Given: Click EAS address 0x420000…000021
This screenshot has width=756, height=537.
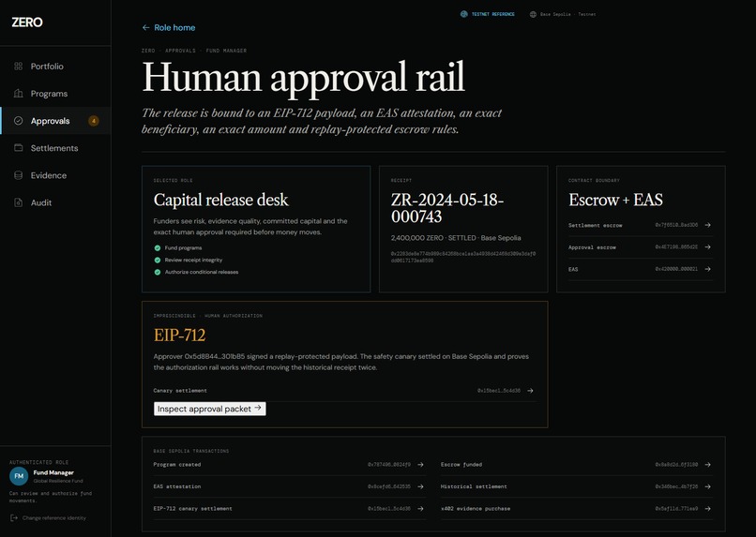Looking at the screenshot, I should [676, 269].
